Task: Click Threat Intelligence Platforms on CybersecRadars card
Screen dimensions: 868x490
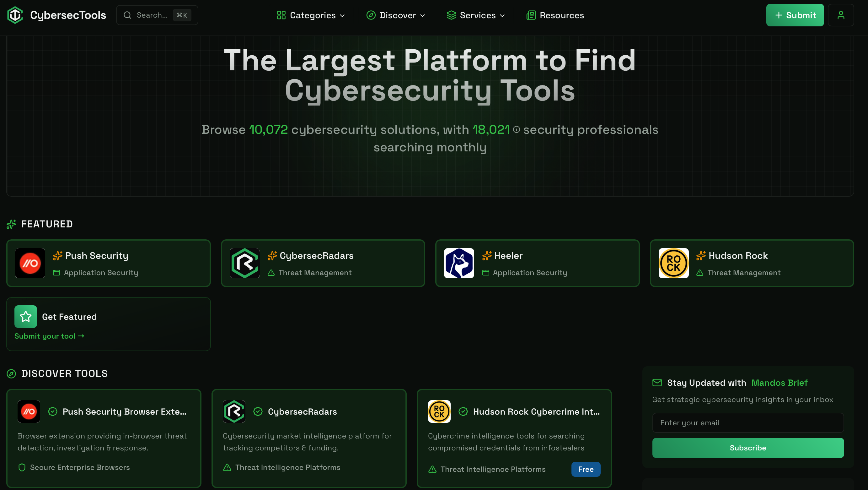Action: pos(288,467)
